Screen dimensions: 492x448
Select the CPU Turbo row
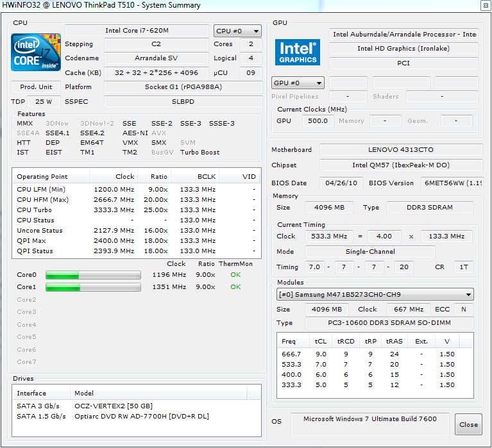click(x=136, y=210)
